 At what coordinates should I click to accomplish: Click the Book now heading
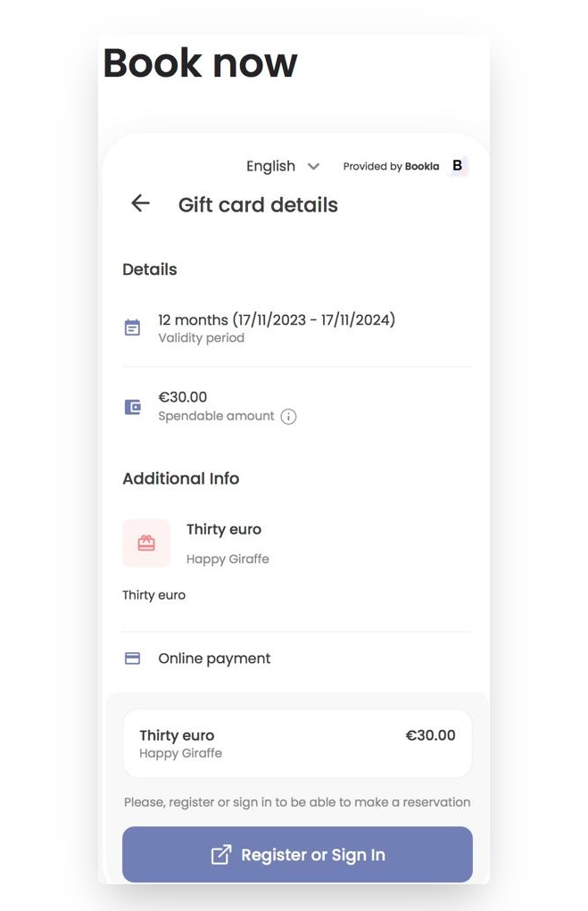click(x=200, y=62)
